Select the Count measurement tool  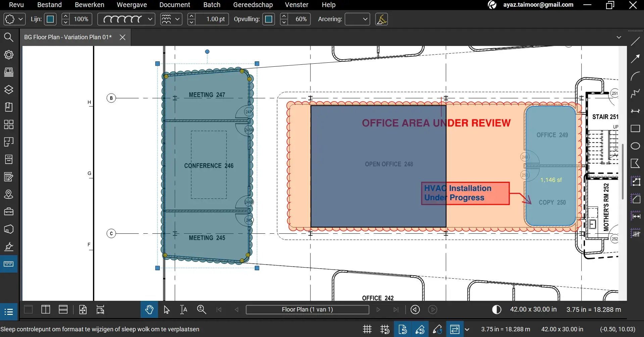[635, 233]
